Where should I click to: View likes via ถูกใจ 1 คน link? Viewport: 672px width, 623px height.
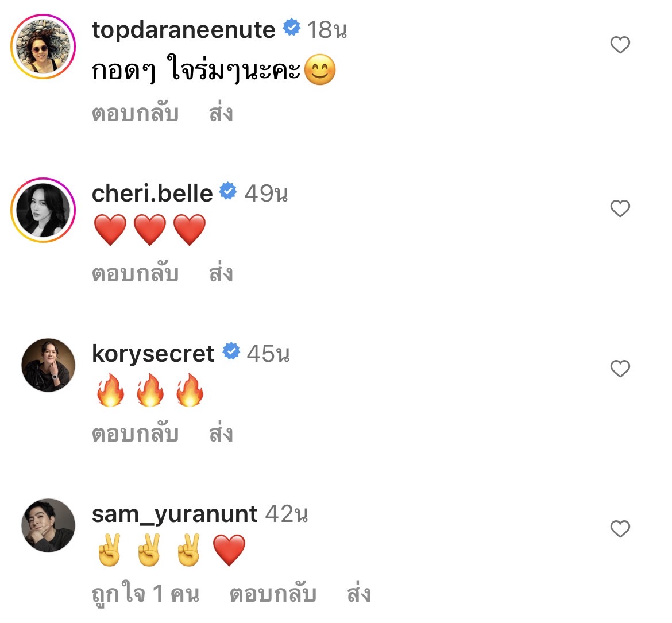[x=146, y=595]
